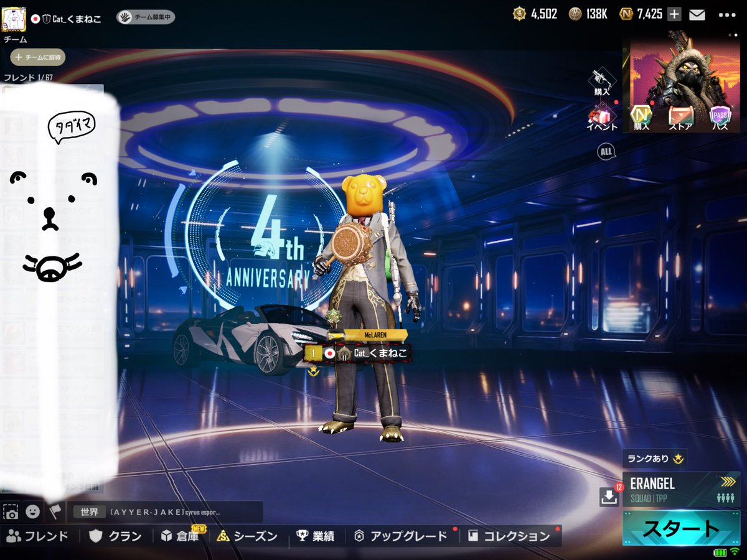Open the camera screenshot icon

pos(11,511)
